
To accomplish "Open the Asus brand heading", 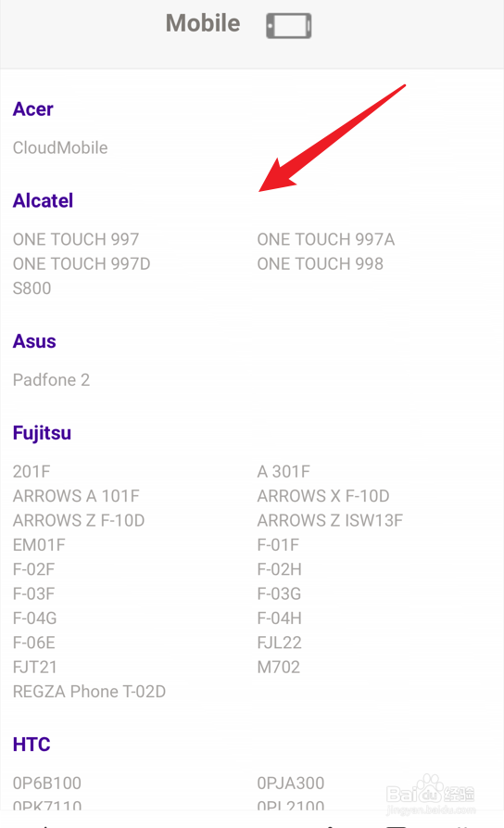I will pos(34,341).
